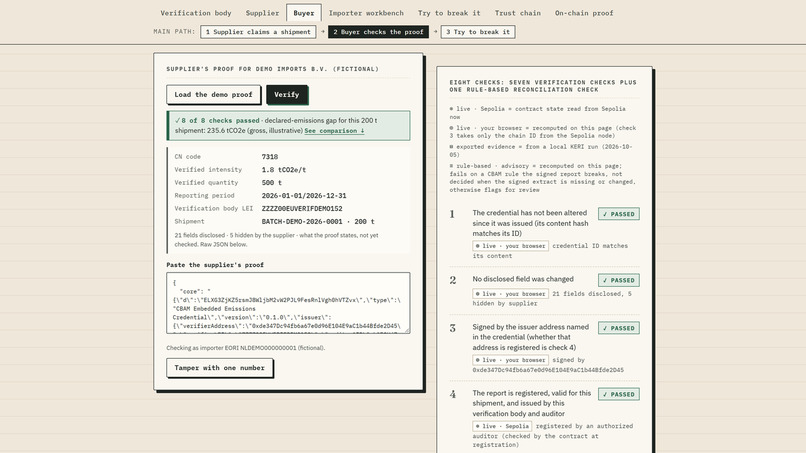
Task: Click 'live · Sepolia' tag under check 4
Action: point(502,426)
